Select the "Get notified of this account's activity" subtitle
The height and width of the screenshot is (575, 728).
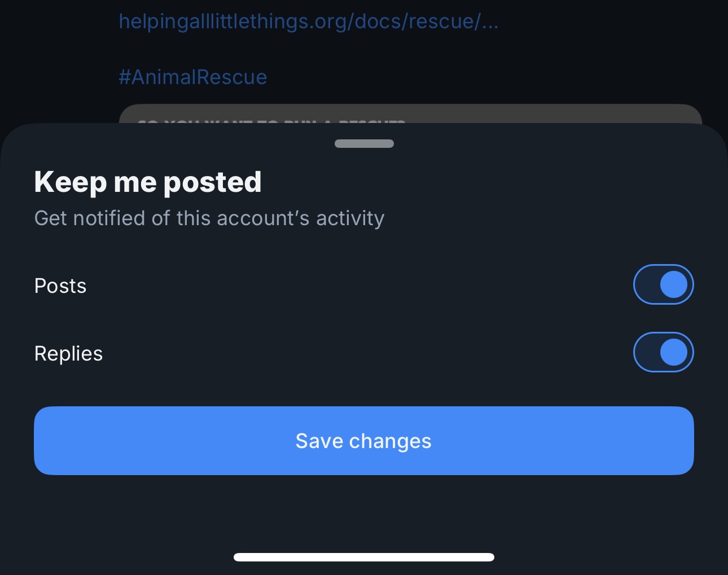point(209,218)
